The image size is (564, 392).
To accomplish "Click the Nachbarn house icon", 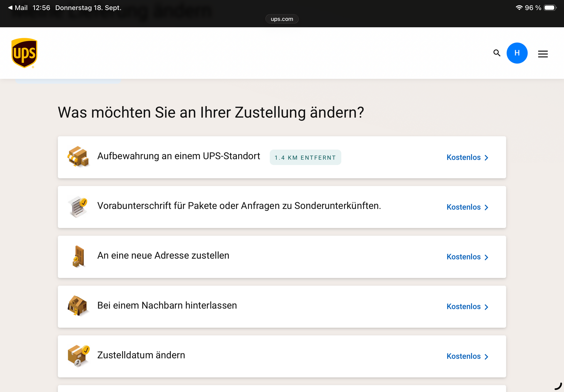I will coord(78,306).
